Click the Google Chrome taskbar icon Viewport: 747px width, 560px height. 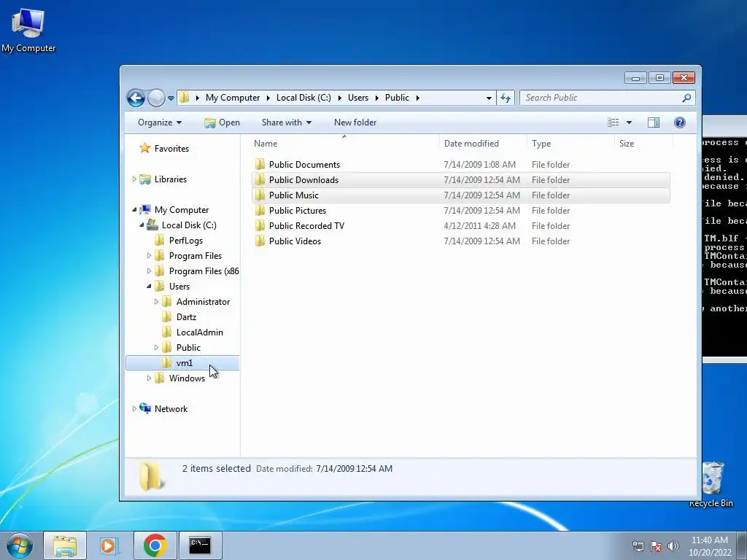(155, 545)
